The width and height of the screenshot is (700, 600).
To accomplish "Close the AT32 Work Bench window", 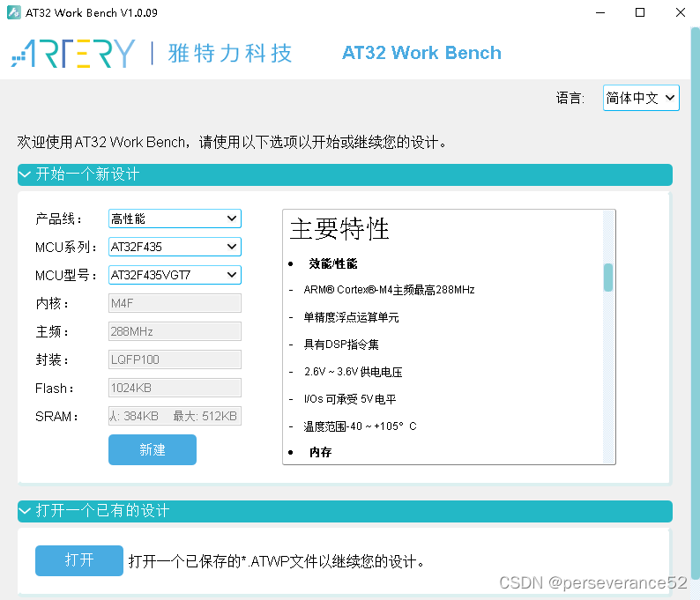I will coord(680,12).
